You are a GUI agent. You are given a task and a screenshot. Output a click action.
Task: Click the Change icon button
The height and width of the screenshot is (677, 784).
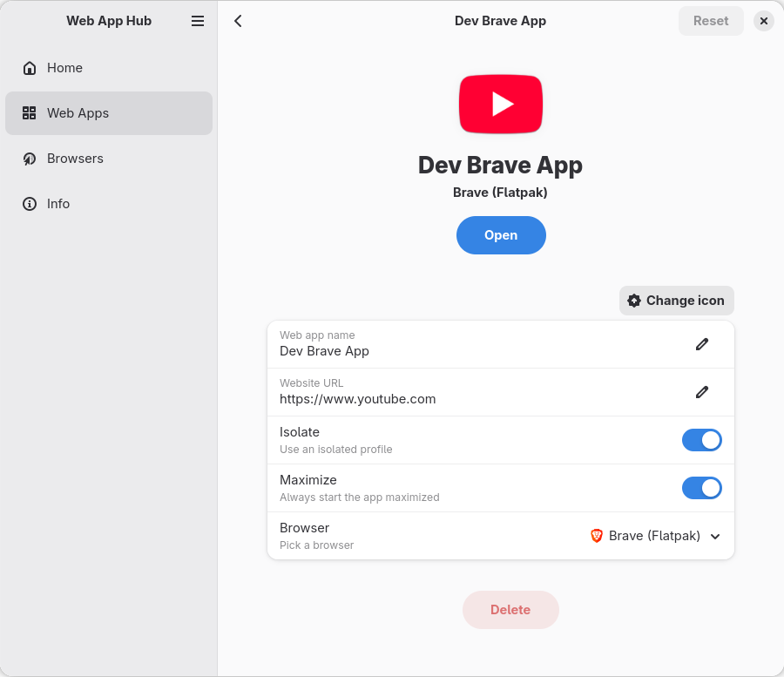[x=676, y=301]
